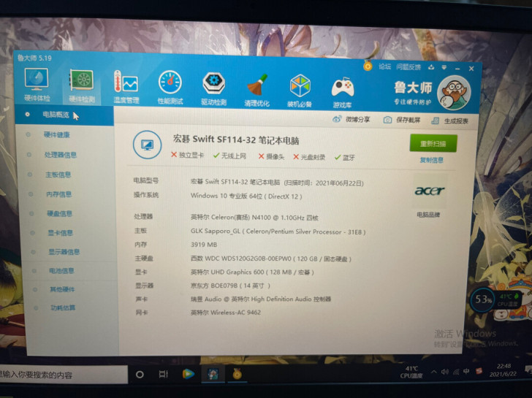Click 蓝牙 status indicator
Screen dimensions: 532x398
344,158
